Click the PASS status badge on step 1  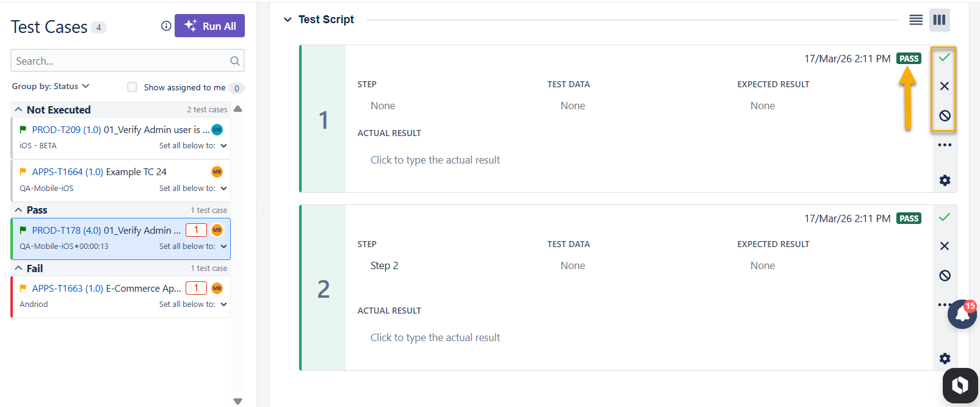[x=909, y=58]
